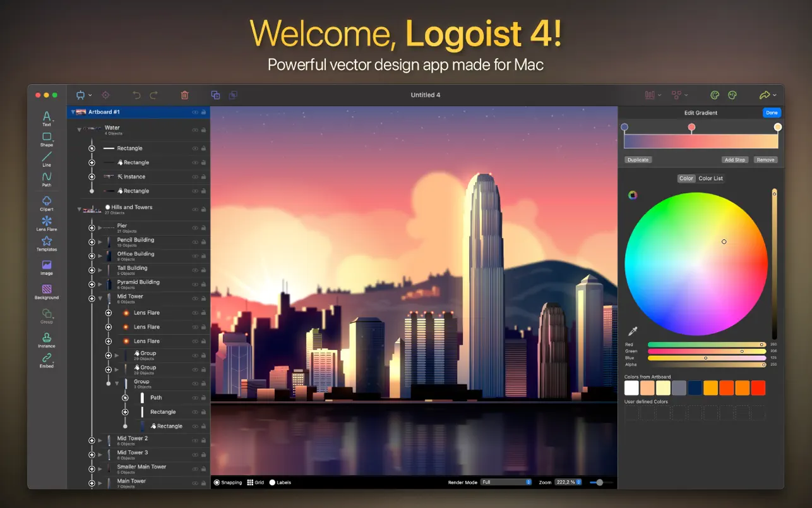This screenshot has height=508, width=812.
Task: Pick the navy blue artboard swatch
Action: click(695, 388)
